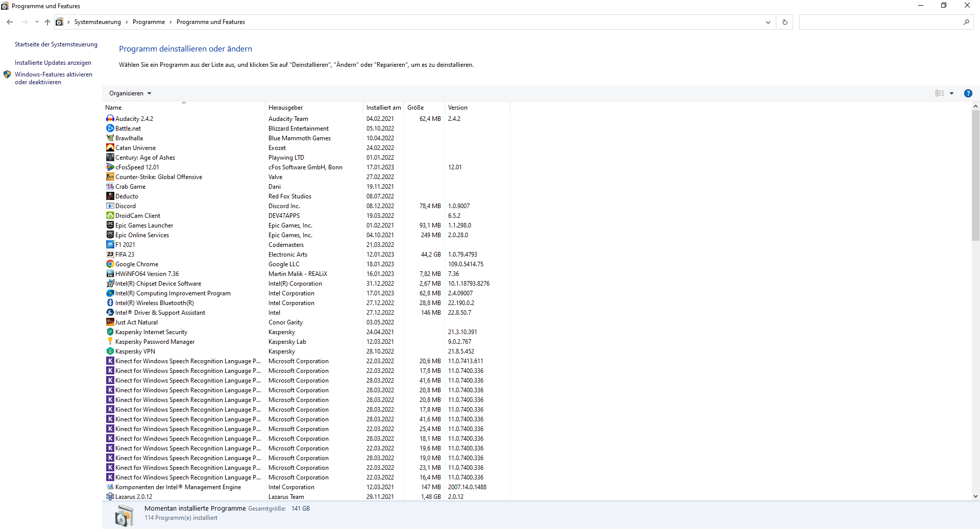Expand the address bar history dropdown
980x529 pixels.
(x=768, y=22)
